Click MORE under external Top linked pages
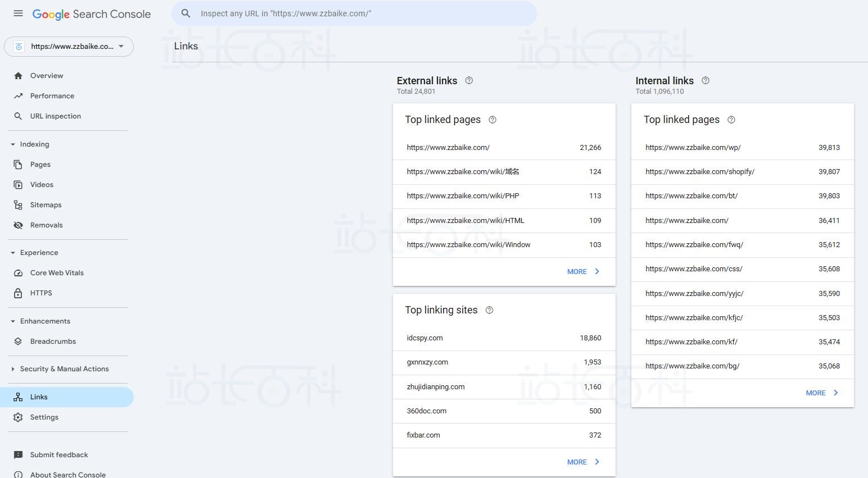The width and height of the screenshot is (868, 478). (x=584, y=272)
